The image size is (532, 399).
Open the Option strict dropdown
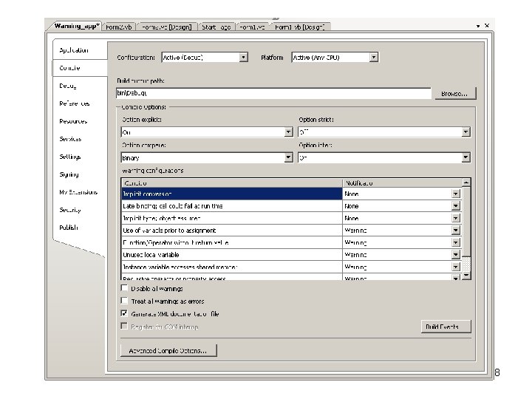coord(465,132)
